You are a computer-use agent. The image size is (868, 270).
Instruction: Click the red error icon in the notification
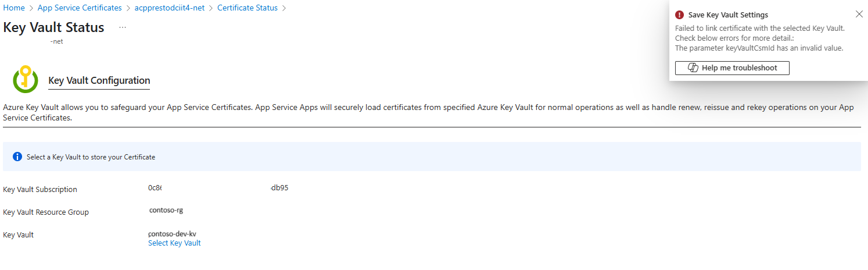[679, 15]
